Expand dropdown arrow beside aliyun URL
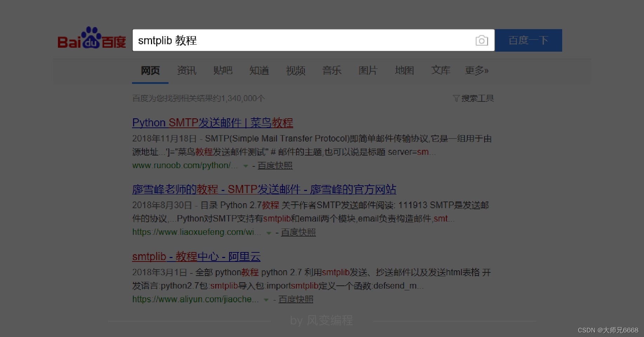644x337 pixels. coord(266,300)
